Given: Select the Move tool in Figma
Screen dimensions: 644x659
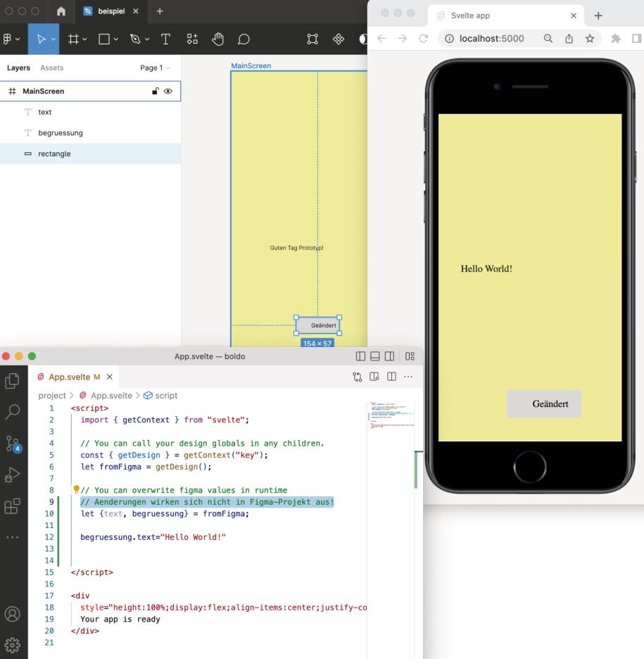Looking at the screenshot, I should point(41,39).
